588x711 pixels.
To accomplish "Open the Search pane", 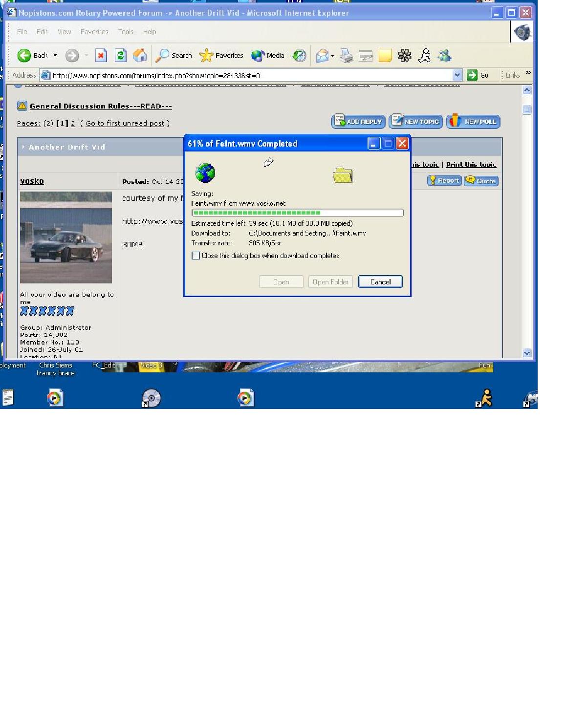I will [x=174, y=56].
